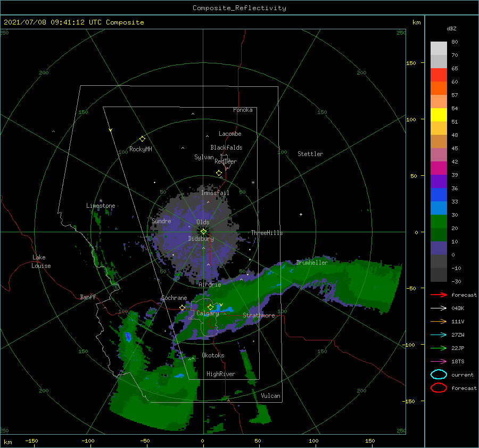Click the Didsbury label
The width and height of the screenshot is (479, 448).
[201, 239]
